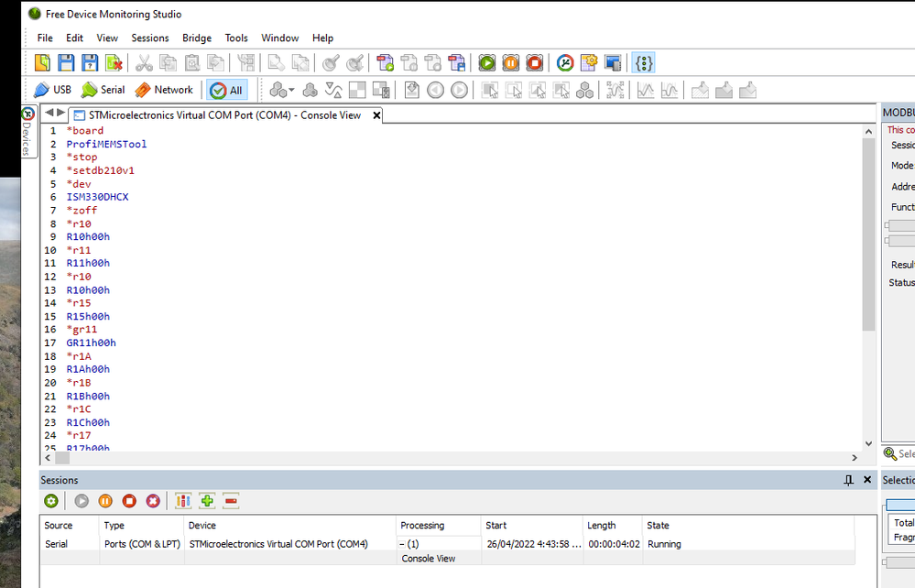Click the next circular arrow icon
Screen dimensions: 915x588
tap(459, 90)
